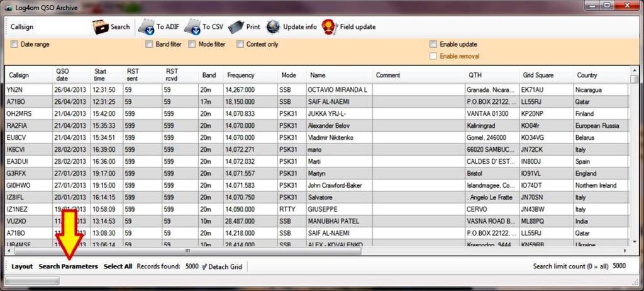
Task: Export log via To CSV icon
Action: point(192,27)
